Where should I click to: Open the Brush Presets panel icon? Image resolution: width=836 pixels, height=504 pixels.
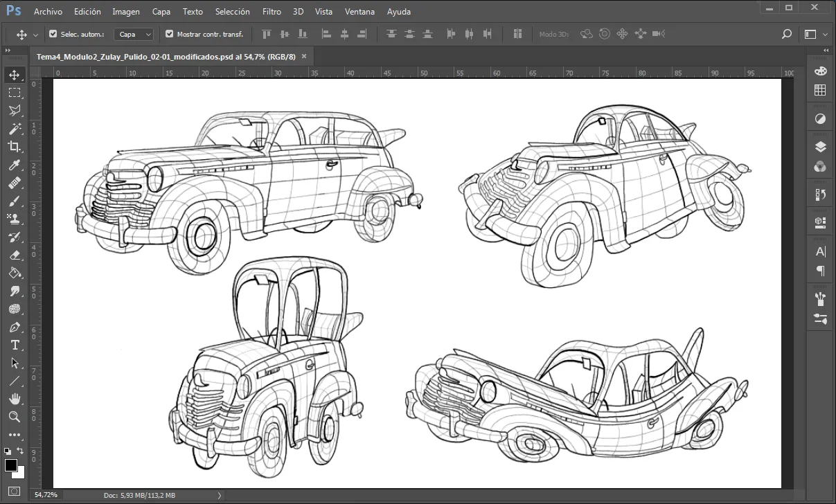820,299
